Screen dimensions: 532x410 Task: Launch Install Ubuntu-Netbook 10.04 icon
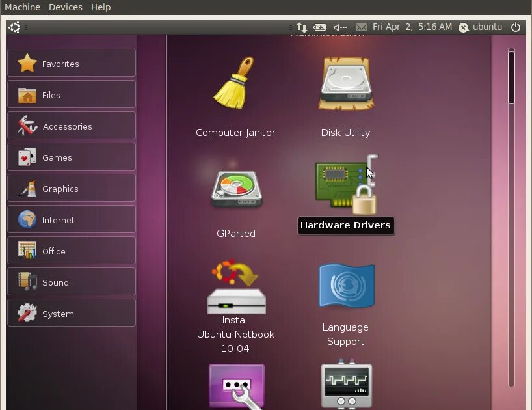tap(237, 287)
